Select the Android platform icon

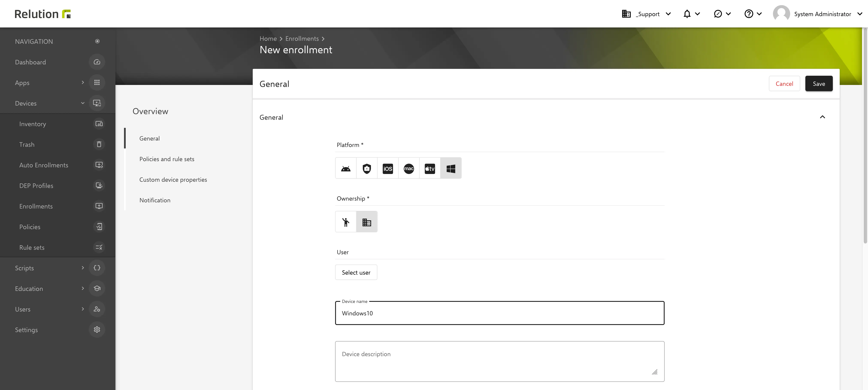pyautogui.click(x=346, y=168)
